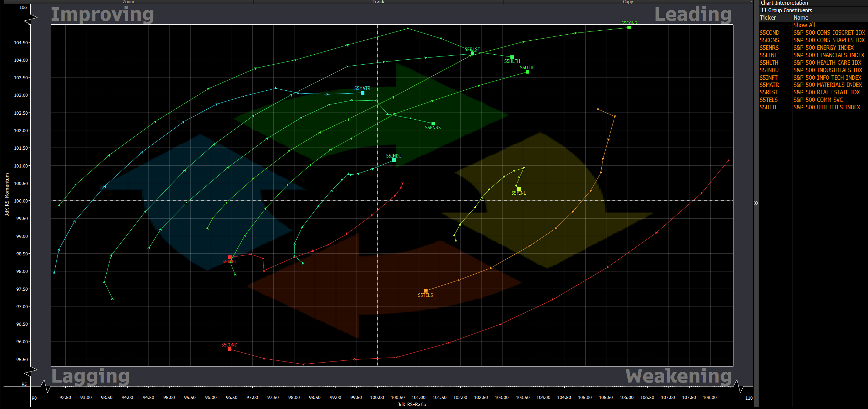The height and width of the screenshot is (409, 868).
Task: Click the S5INDU data point marker
Action: point(394,160)
